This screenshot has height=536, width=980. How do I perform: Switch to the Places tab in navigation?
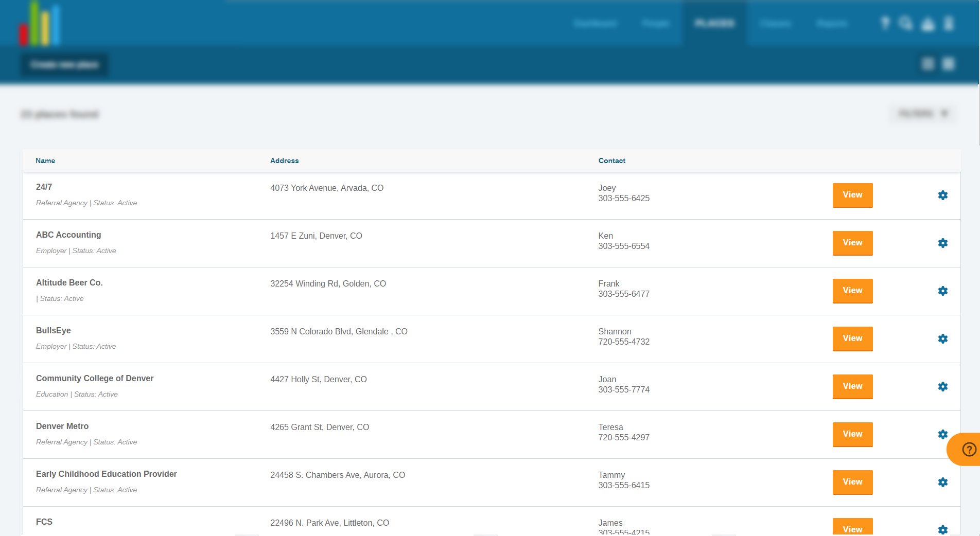714,23
